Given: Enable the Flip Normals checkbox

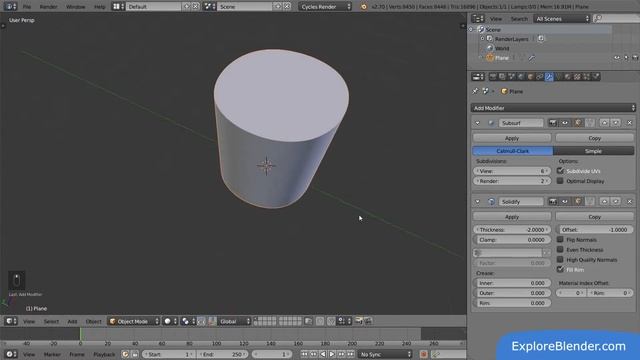Looking at the screenshot, I should click(560, 239).
